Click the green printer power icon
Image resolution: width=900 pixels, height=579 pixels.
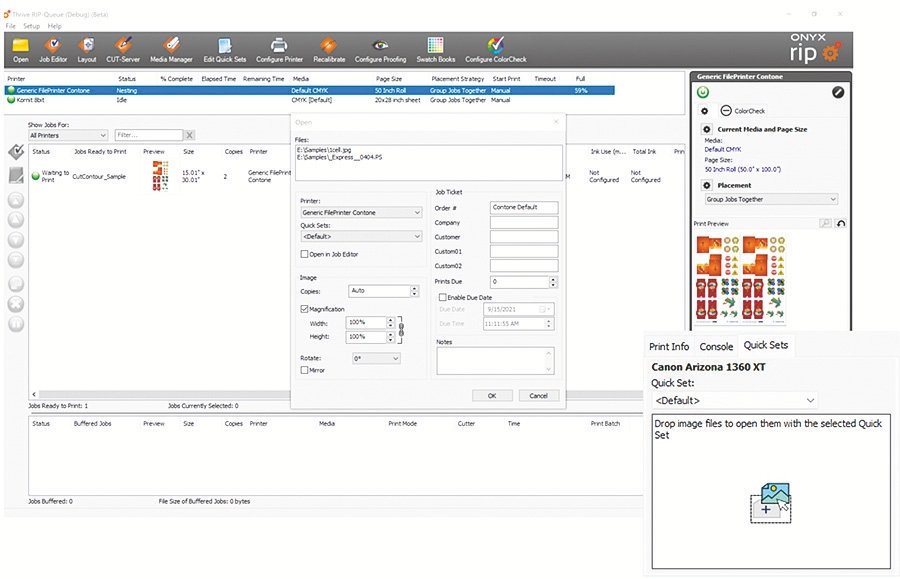click(x=703, y=92)
